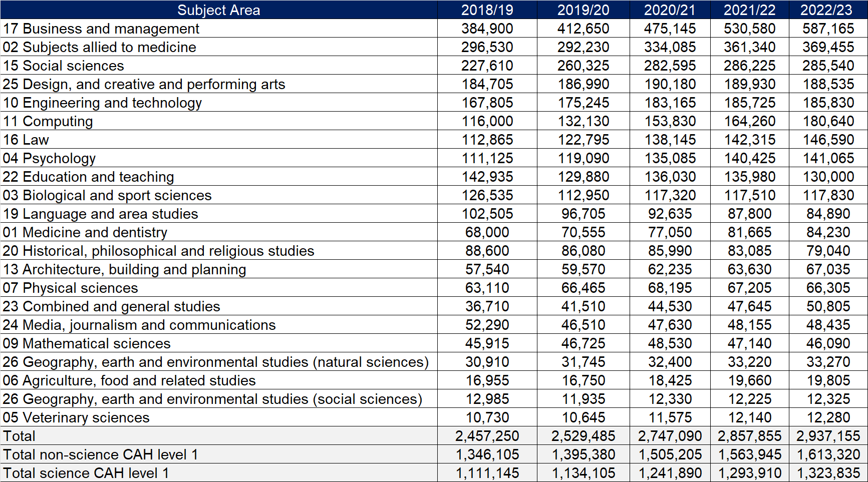Click 13 Architecture, building and planning label
The height and width of the screenshot is (482, 868).
[x=125, y=269]
